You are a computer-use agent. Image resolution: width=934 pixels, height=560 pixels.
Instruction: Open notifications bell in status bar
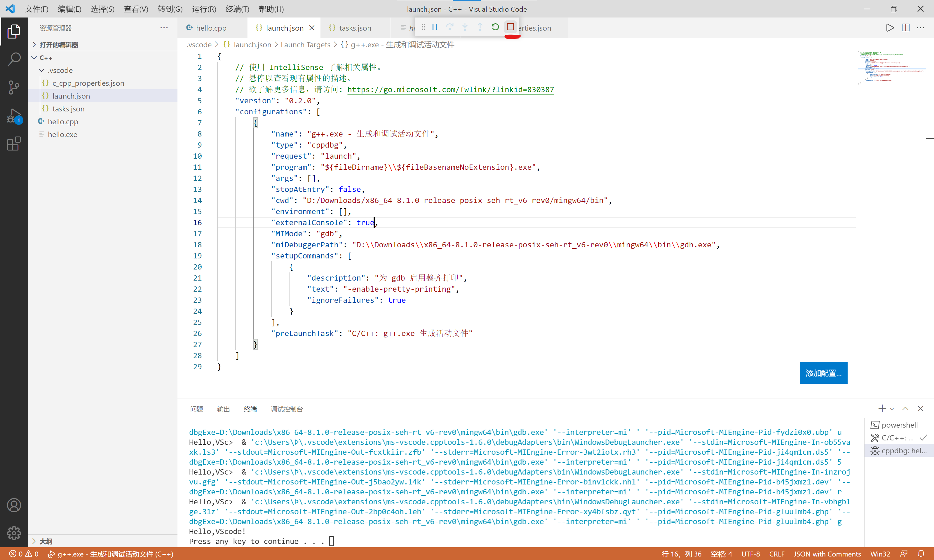tap(921, 554)
